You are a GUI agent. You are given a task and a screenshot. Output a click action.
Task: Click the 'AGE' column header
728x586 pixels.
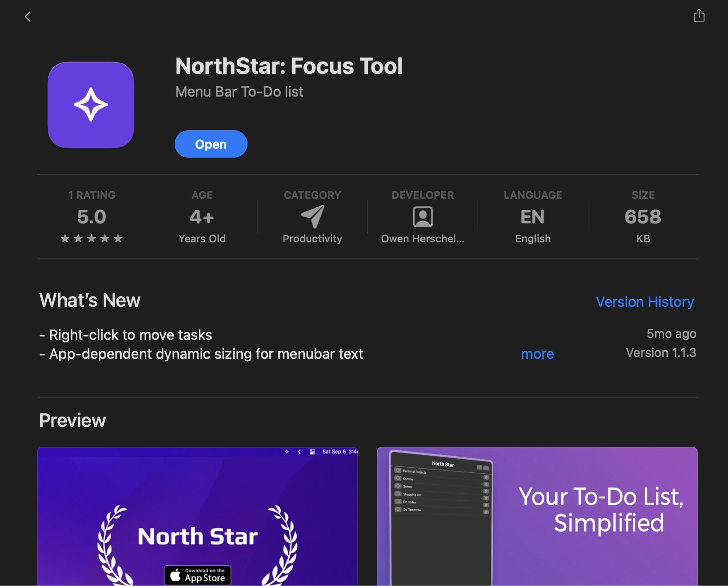tap(202, 195)
